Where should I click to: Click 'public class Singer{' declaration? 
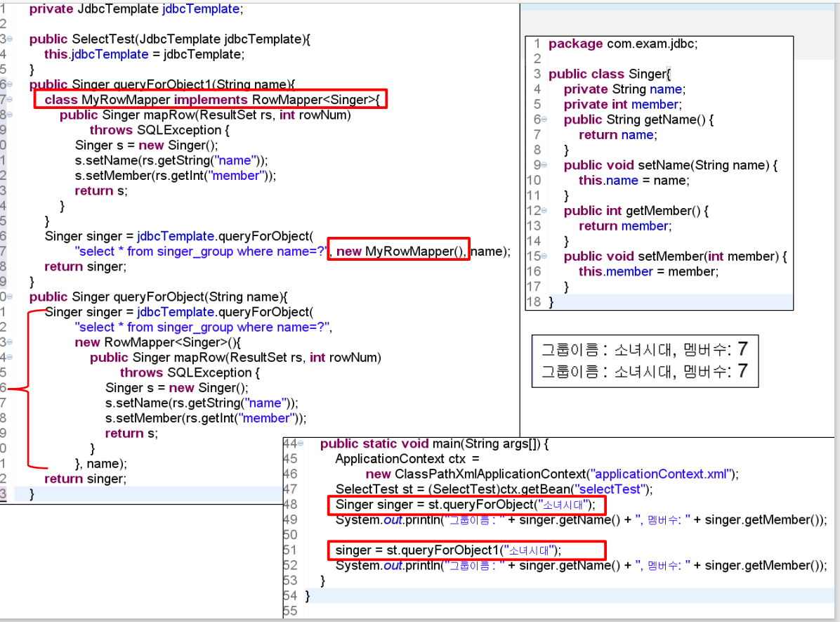click(609, 74)
